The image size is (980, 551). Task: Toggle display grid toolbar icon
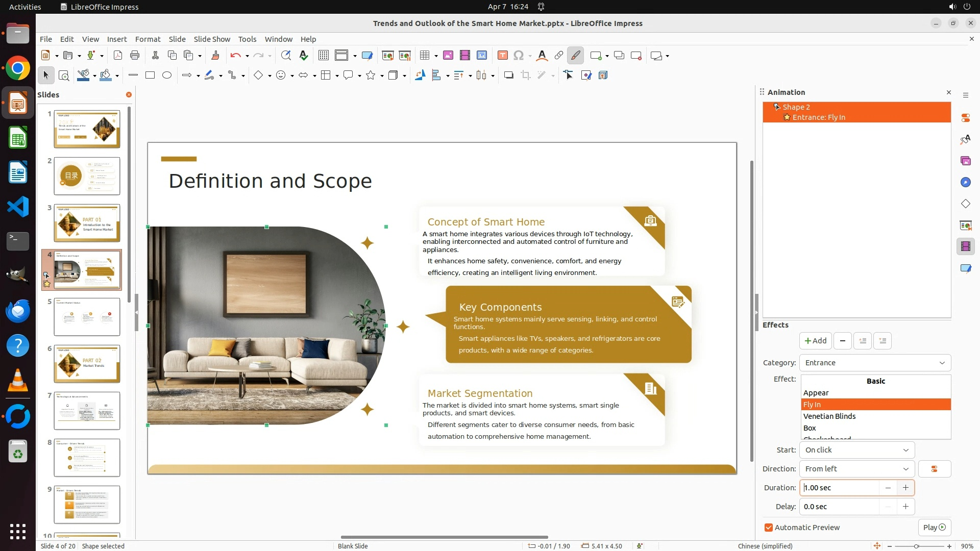323,56
